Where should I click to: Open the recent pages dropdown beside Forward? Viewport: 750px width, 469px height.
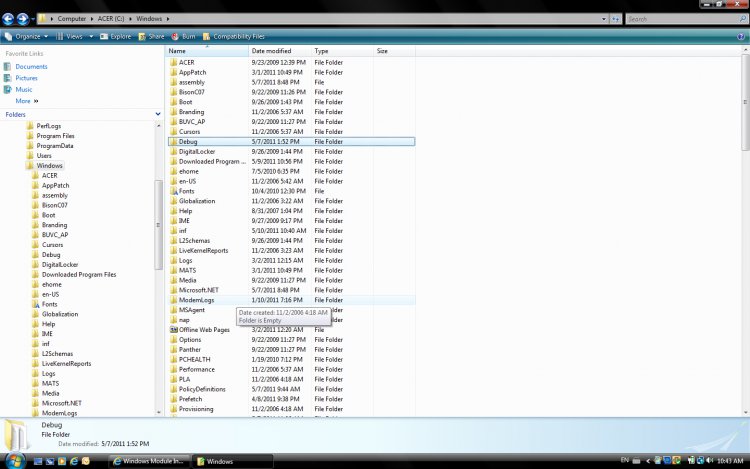33,19
